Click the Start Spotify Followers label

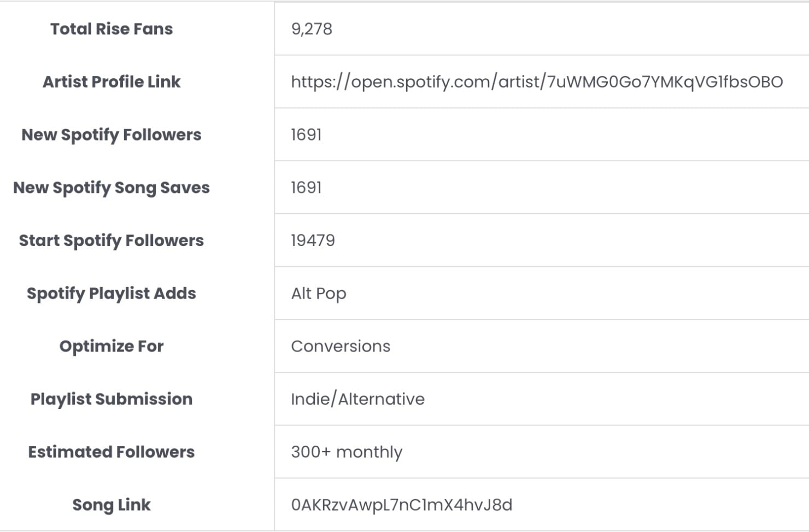pyautogui.click(x=112, y=241)
